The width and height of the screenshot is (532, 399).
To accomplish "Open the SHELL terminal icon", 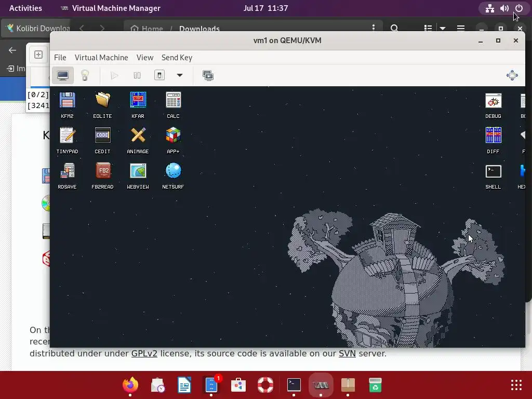I will click(x=493, y=176).
